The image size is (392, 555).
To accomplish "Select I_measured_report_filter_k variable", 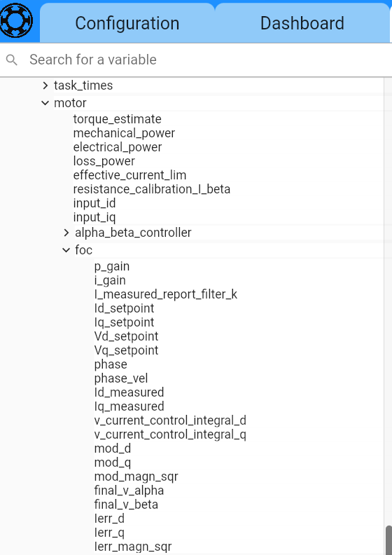I will pyautogui.click(x=166, y=294).
